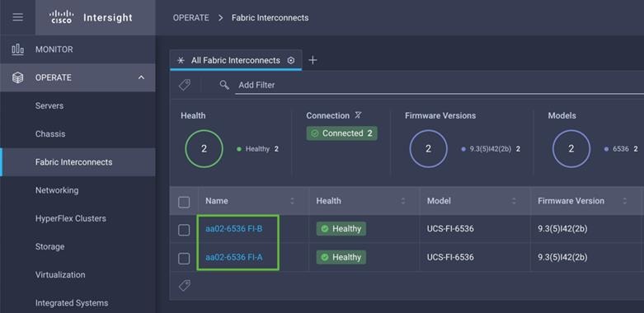Click the Models donut chart
The height and width of the screenshot is (313, 644).
tap(571, 149)
